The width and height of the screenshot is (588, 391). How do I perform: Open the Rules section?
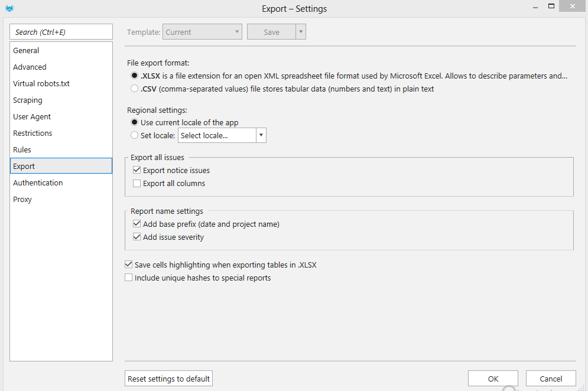click(x=61, y=149)
